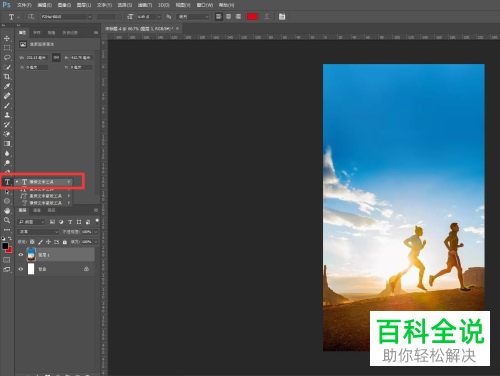Open the Edit Toolbar three-dots button
The image size is (500, 376).
point(7,230)
